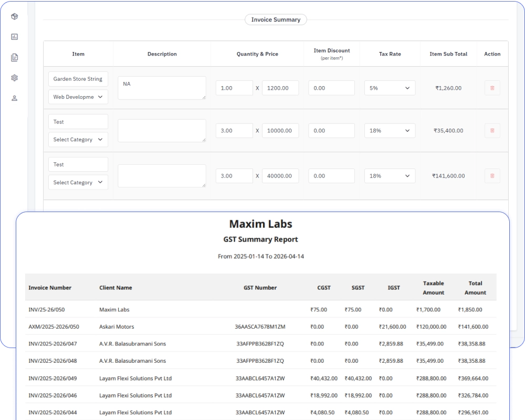The height and width of the screenshot is (420, 525).
Task: Change the 18% tax rate on third item
Action: tap(390, 175)
